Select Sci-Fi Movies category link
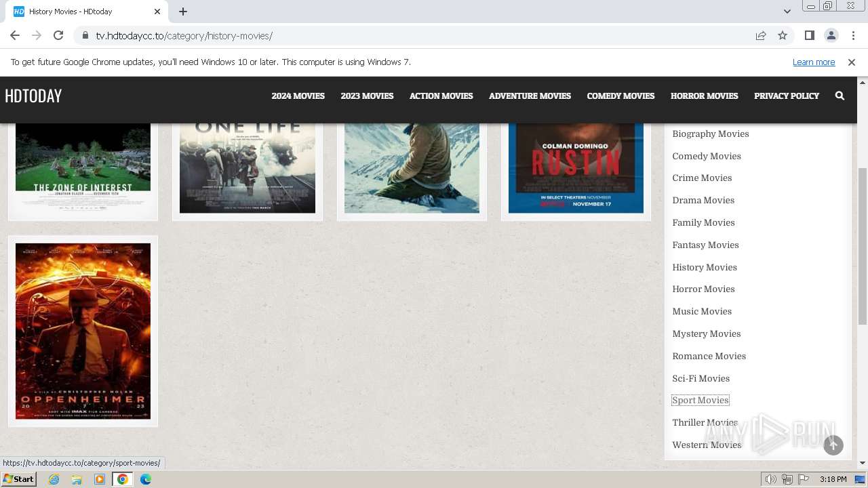The width and height of the screenshot is (868, 488). point(701,378)
